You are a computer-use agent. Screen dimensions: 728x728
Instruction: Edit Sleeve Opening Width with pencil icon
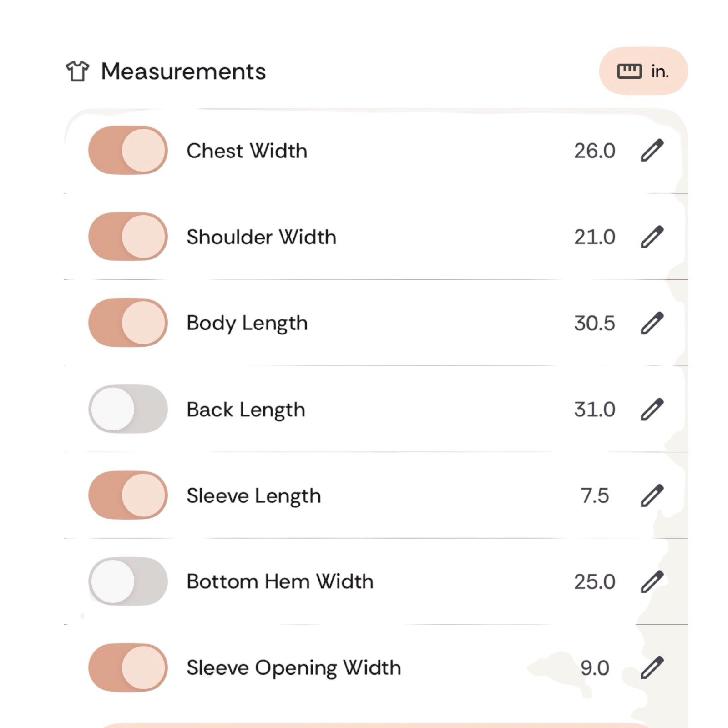click(x=652, y=667)
